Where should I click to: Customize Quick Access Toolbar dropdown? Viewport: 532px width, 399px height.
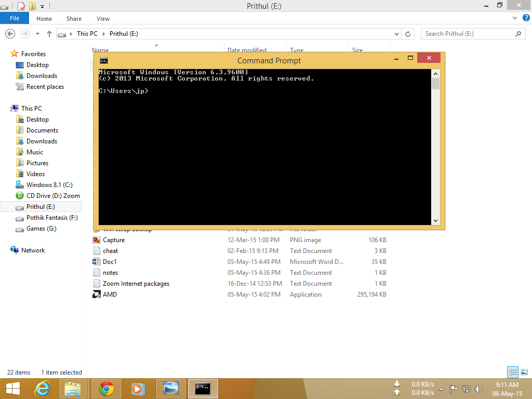[43, 6]
